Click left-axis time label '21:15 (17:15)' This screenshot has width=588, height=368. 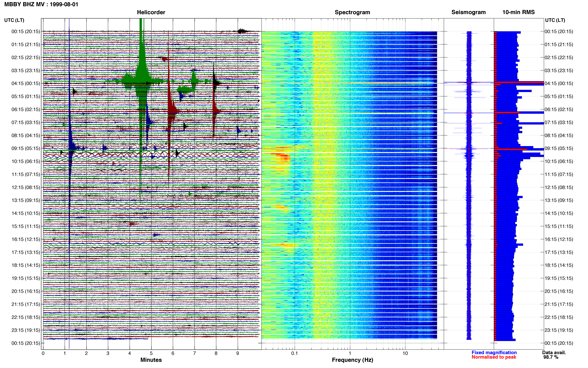pos(26,304)
